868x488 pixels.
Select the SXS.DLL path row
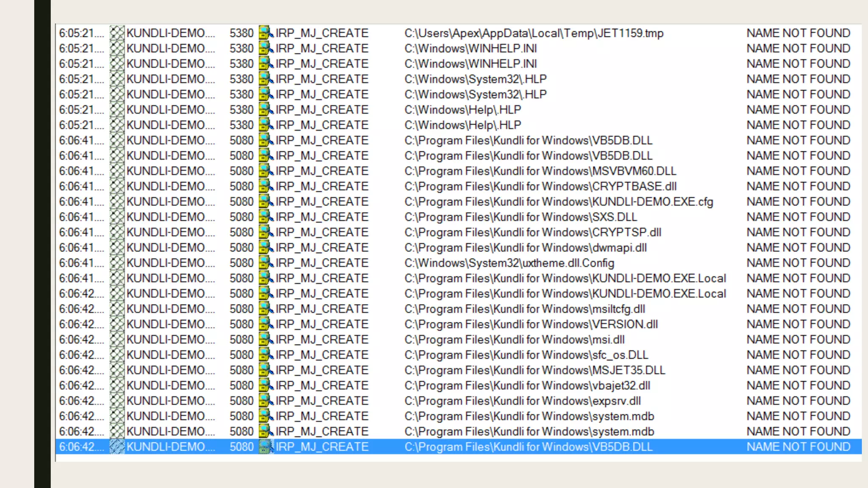[520, 217]
